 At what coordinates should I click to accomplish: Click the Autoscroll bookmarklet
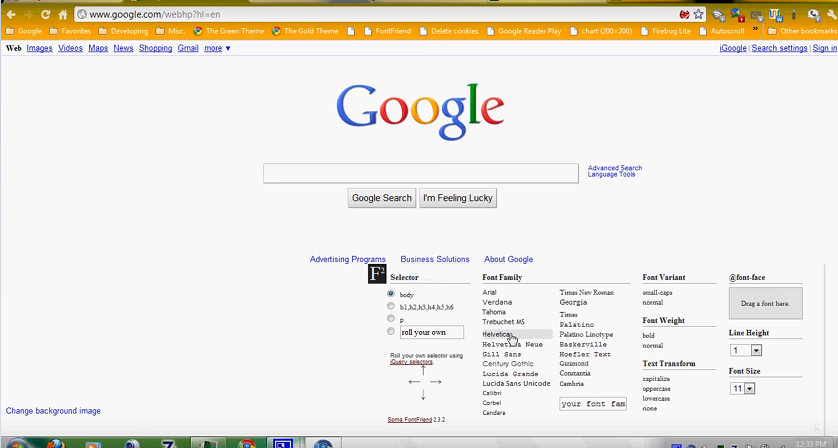click(722, 31)
